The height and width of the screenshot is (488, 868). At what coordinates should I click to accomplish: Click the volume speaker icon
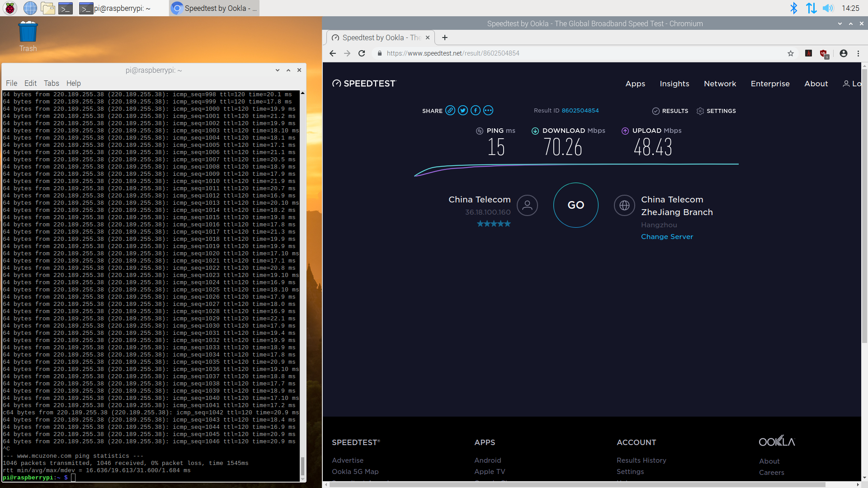click(828, 8)
